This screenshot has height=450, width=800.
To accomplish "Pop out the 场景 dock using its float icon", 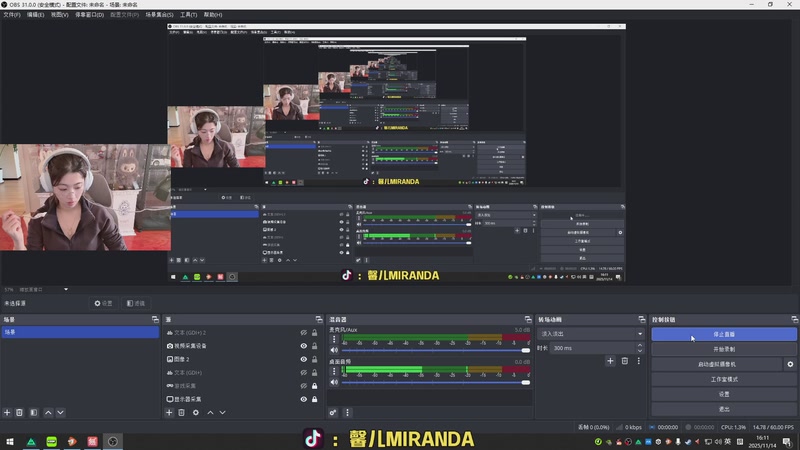I will [155, 319].
